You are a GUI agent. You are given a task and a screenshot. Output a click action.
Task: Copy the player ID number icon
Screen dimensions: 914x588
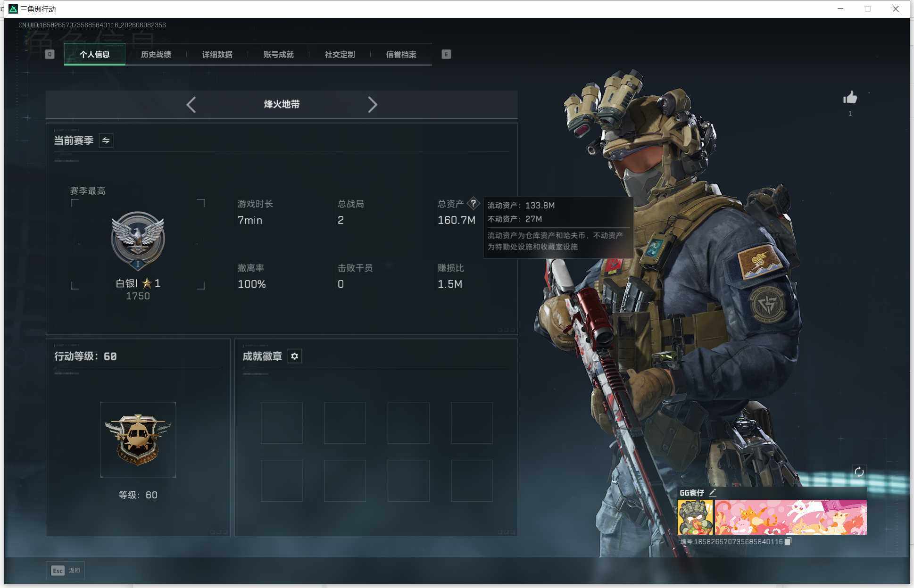pyautogui.click(x=788, y=541)
